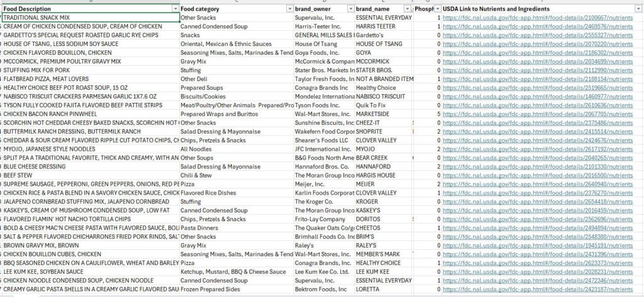The width and height of the screenshot is (644, 297).
Task: Open the USDA link ending 2376270/nutrients
Action: pos(538,193)
